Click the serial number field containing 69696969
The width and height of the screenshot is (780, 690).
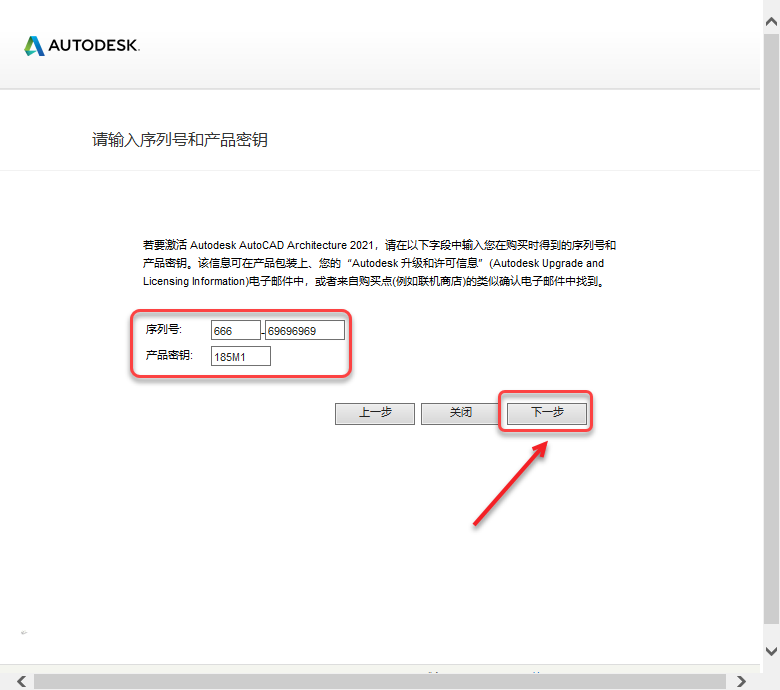pos(304,330)
